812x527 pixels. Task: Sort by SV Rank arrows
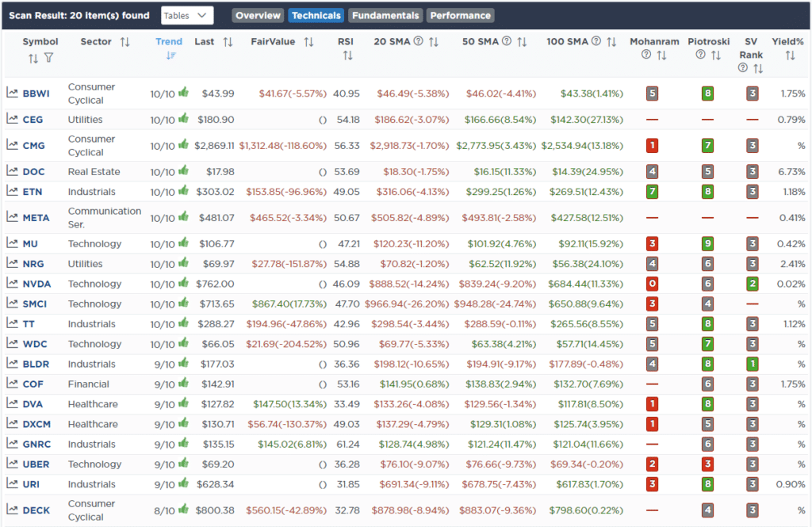[758, 68]
